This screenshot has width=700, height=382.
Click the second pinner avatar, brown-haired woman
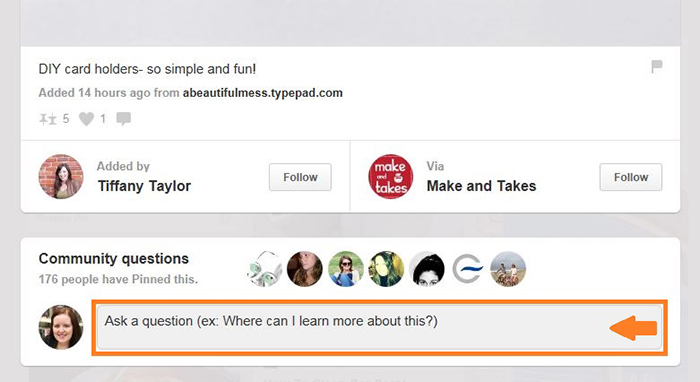point(304,269)
